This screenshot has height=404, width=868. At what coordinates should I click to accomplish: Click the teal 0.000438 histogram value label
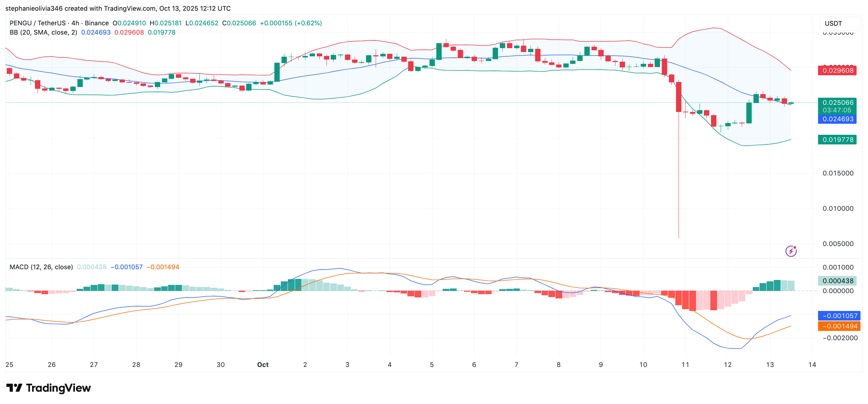(837, 281)
